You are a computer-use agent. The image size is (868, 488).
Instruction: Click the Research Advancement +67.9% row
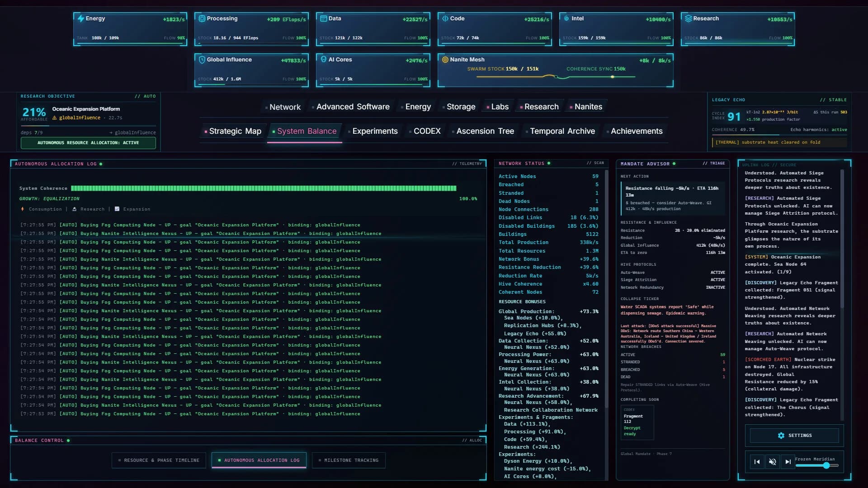pos(548,396)
